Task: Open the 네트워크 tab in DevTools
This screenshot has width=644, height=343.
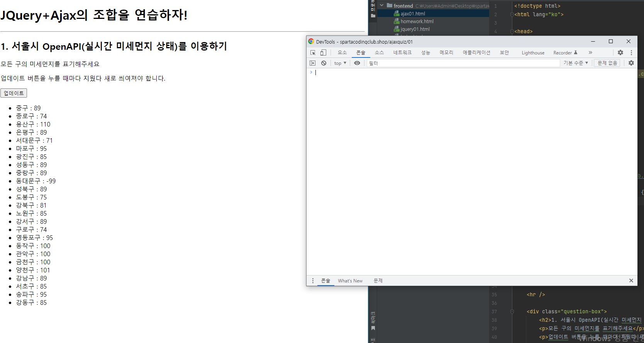Action: [402, 52]
